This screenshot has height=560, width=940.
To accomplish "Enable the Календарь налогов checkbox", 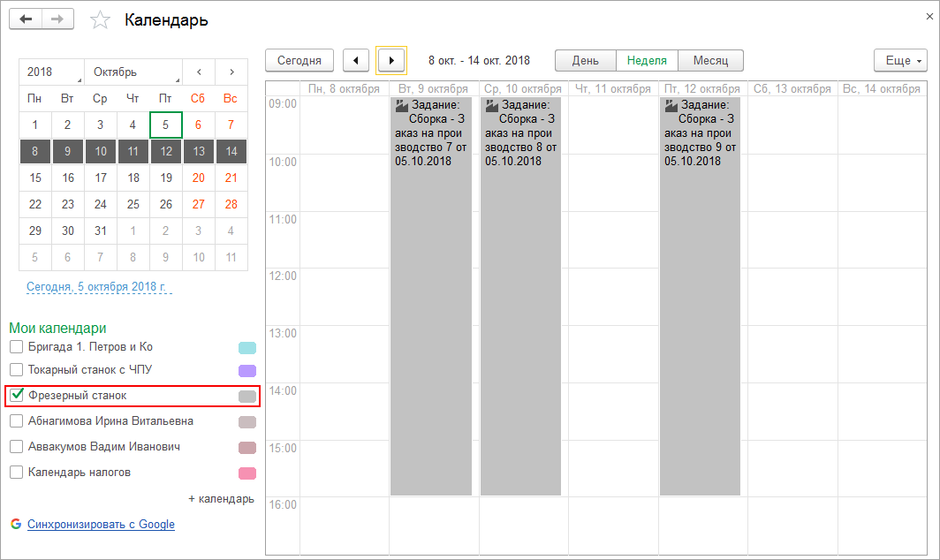I will point(16,473).
